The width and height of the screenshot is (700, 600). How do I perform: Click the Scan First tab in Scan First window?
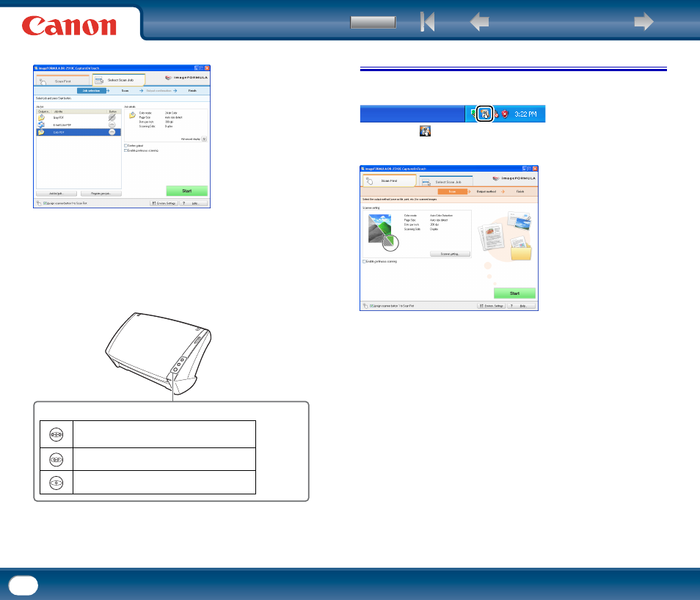click(x=389, y=180)
